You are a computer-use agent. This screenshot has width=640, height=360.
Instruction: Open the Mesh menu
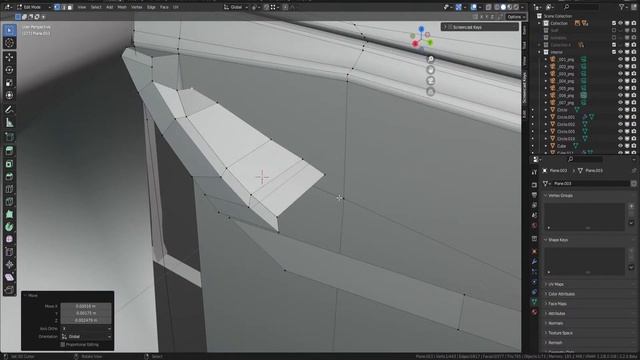pyautogui.click(x=122, y=7)
